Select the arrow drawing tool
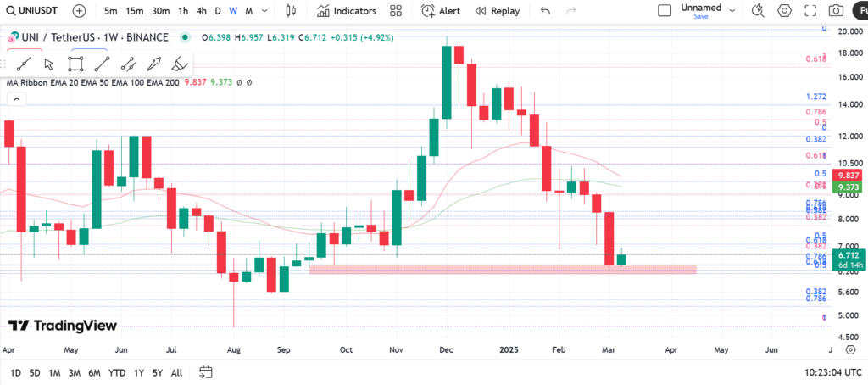 coord(153,64)
